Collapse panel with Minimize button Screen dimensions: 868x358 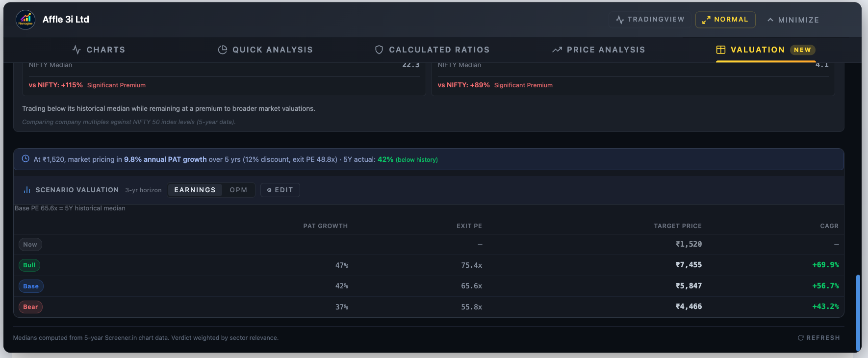pos(793,20)
